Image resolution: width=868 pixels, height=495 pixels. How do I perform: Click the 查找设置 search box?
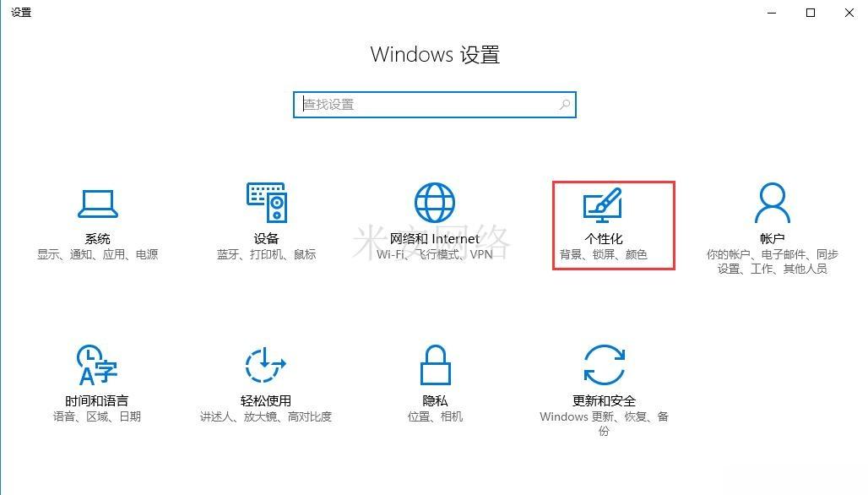435,105
